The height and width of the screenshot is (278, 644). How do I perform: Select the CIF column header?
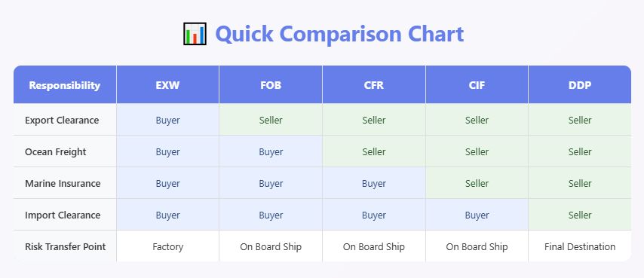(x=477, y=85)
